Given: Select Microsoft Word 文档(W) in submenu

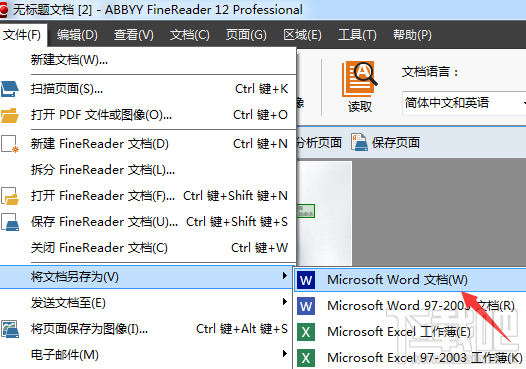Looking at the screenshot, I should point(410,280).
